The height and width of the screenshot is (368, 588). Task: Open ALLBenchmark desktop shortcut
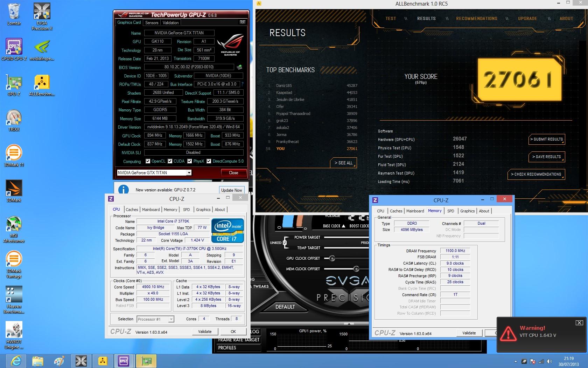pyautogui.click(x=42, y=85)
